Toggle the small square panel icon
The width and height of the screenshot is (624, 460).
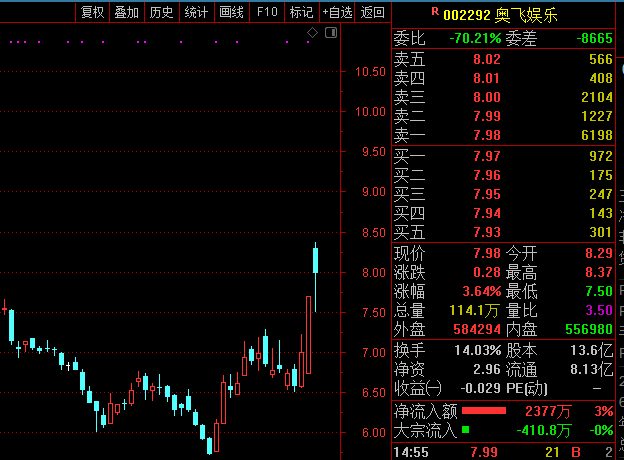[x=331, y=33]
